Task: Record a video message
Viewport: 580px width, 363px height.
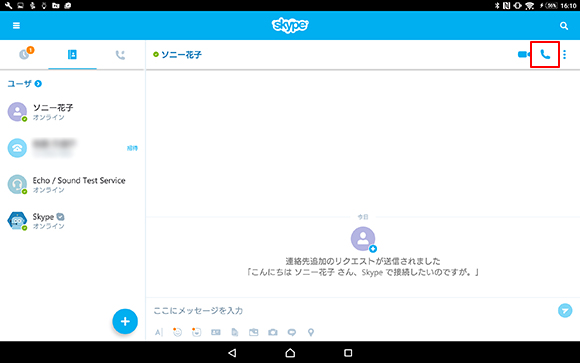Action: (292, 332)
